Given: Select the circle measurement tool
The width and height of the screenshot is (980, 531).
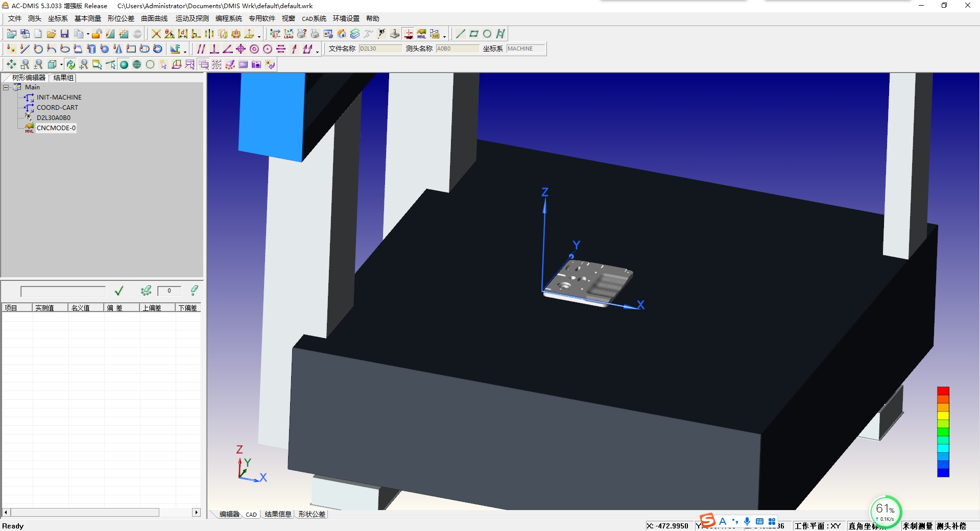Looking at the screenshot, I should 37,49.
